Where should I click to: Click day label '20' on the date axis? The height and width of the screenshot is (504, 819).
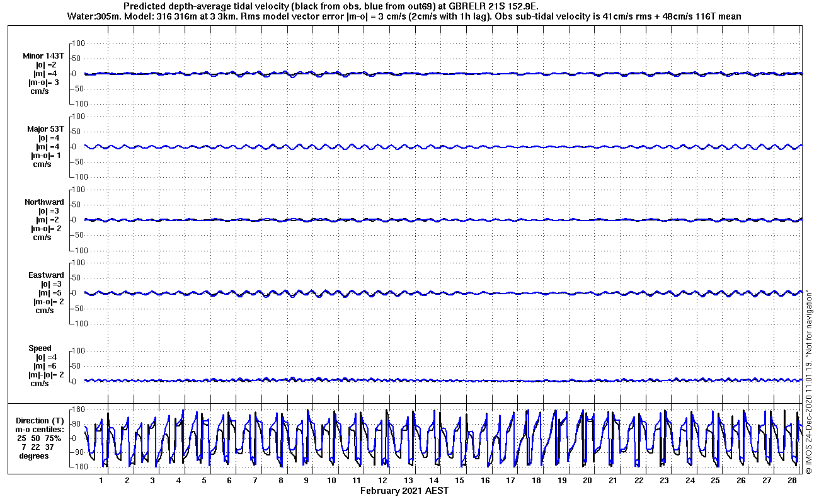click(588, 481)
